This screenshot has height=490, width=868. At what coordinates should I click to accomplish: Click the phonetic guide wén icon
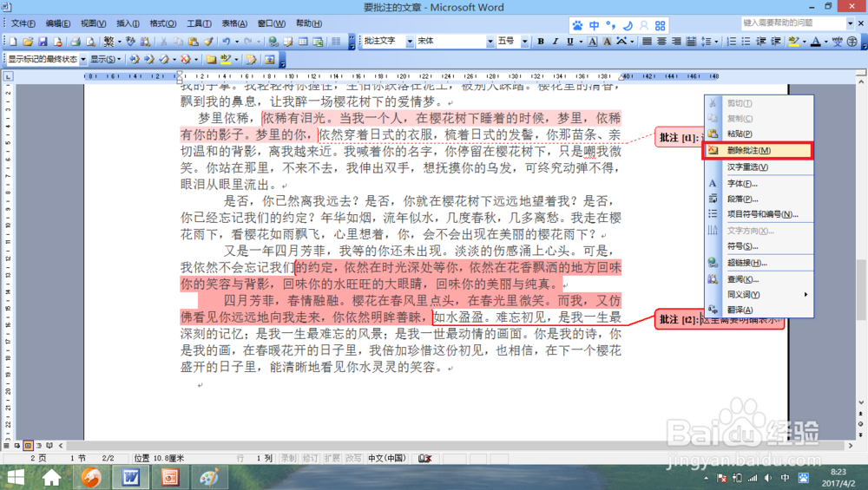pos(837,42)
